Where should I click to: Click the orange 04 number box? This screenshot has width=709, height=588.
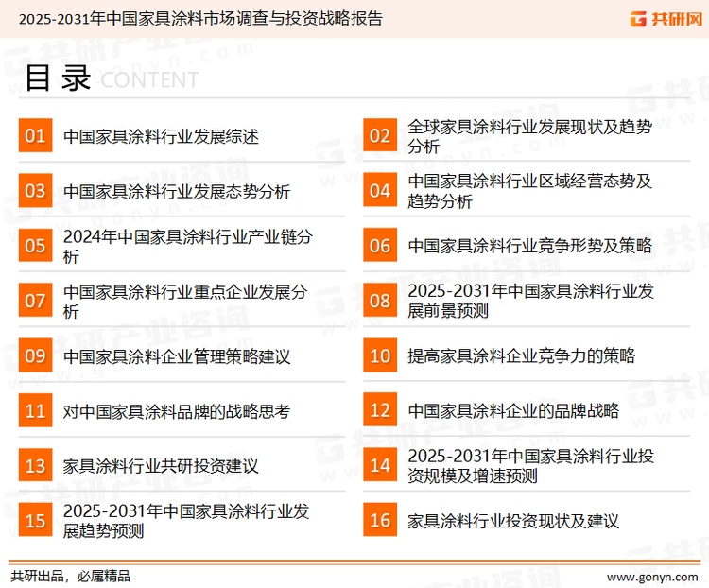click(x=380, y=190)
